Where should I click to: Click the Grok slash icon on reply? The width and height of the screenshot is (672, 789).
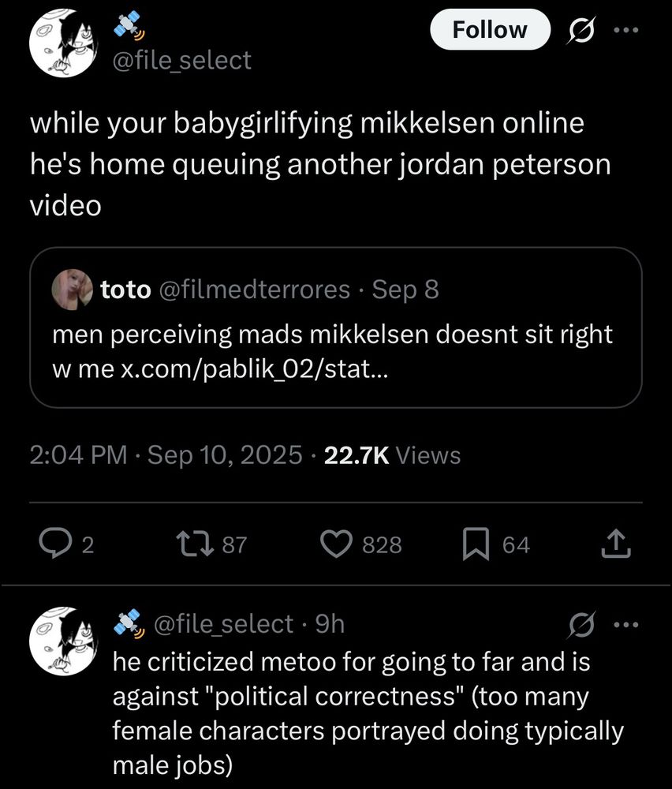pyautogui.click(x=583, y=624)
